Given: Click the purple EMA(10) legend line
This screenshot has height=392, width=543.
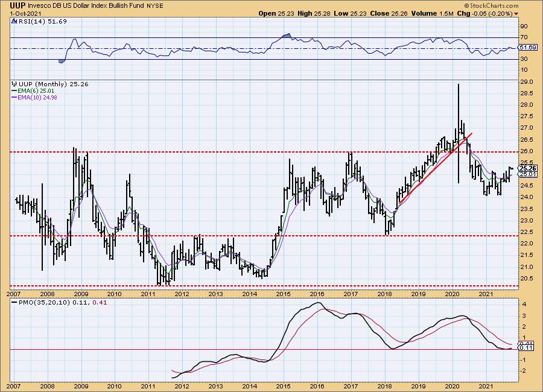Looking at the screenshot, I should [x=14, y=97].
